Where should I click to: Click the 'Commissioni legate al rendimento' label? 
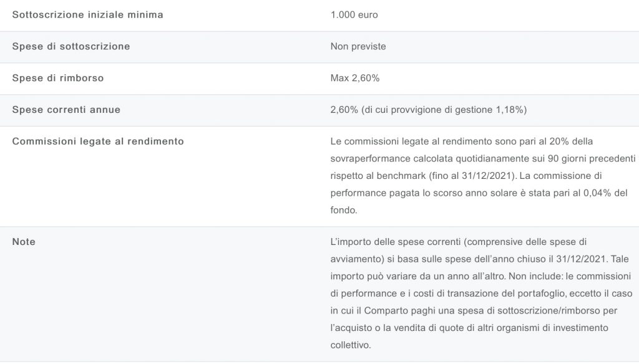pos(98,141)
